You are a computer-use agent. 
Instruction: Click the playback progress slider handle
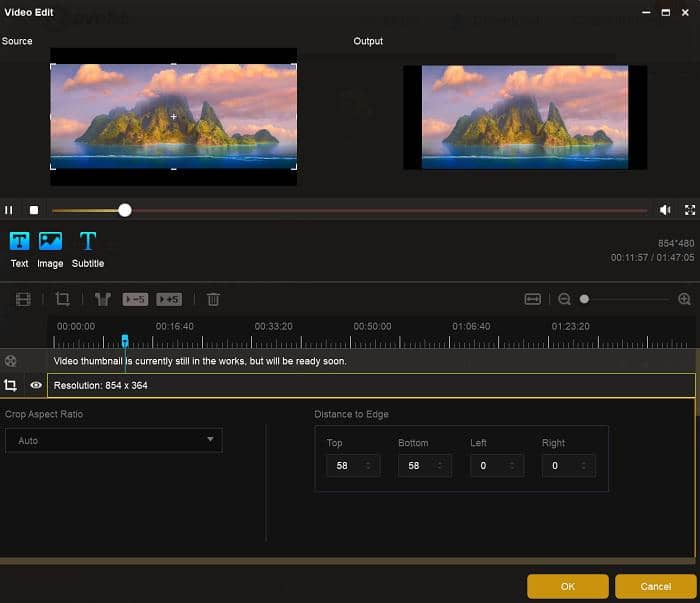coord(125,210)
